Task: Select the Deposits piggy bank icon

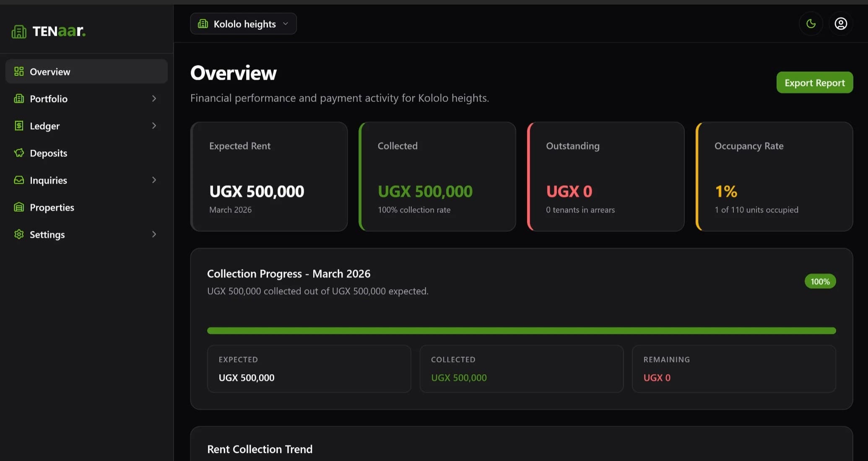Action: pos(19,153)
